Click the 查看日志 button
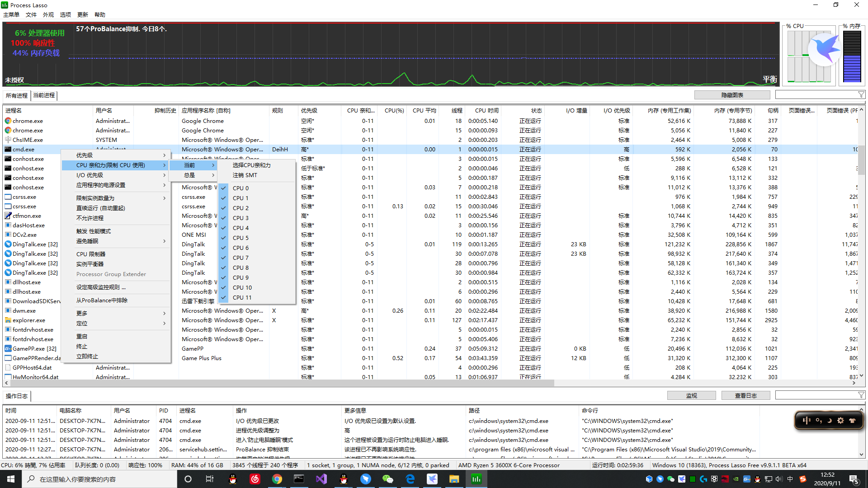Screen dimensions: 868x488 [x=745, y=395]
